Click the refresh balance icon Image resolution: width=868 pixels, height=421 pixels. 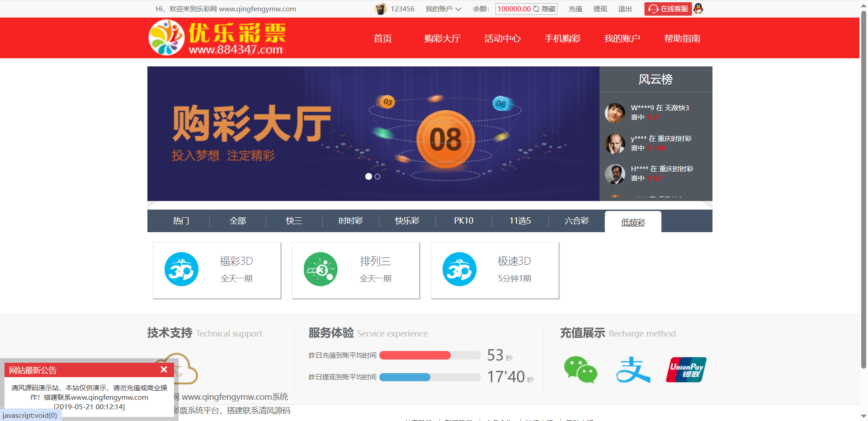(x=536, y=9)
